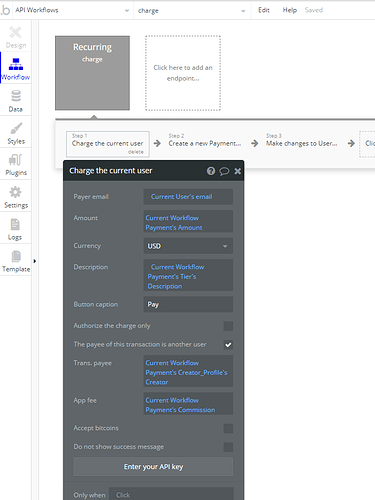Viewport: 375px width, 500px height.
Task: Toggle Accept bitcoins checkbox
Action: pyautogui.click(x=228, y=428)
